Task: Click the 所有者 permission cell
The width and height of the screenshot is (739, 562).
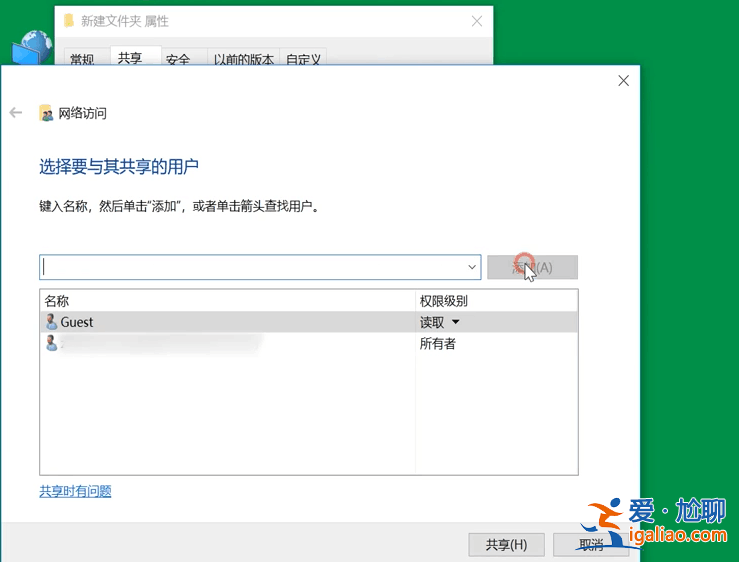Action: pyautogui.click(x=438, y=344)
